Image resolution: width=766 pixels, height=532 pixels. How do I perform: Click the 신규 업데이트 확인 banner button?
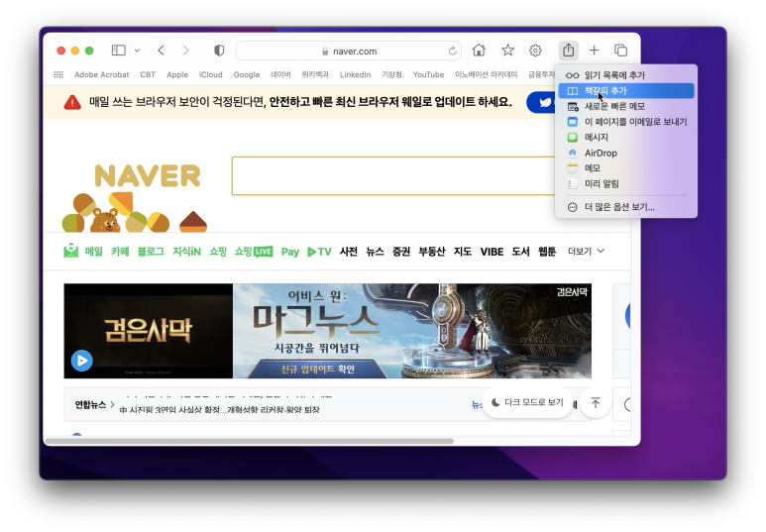point(317,369)
